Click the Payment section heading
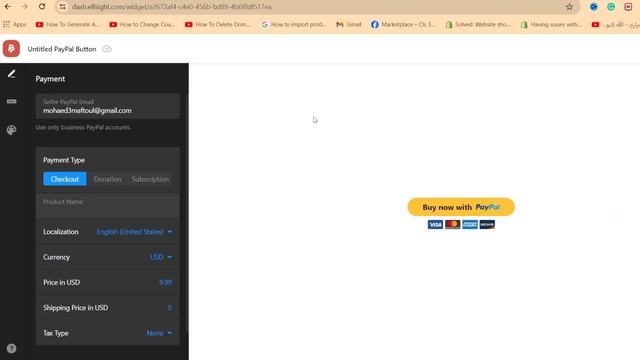The height and width of the screenshot is (360, 640). pyautogui.click(x=50, y=79)
